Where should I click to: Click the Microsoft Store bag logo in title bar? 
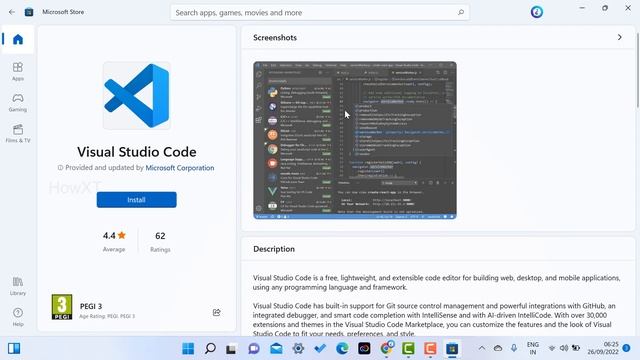click(x=29, y=12)
